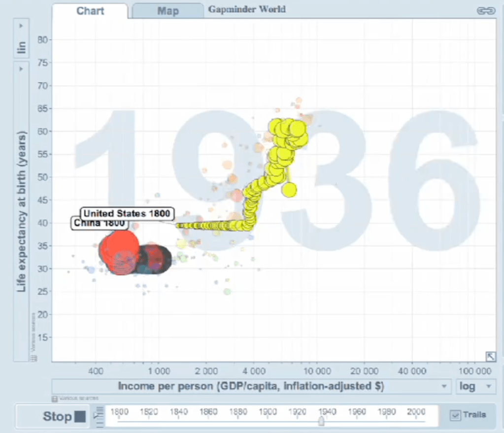
Task: Click the United States 1800 label
Action: [127, 213]
